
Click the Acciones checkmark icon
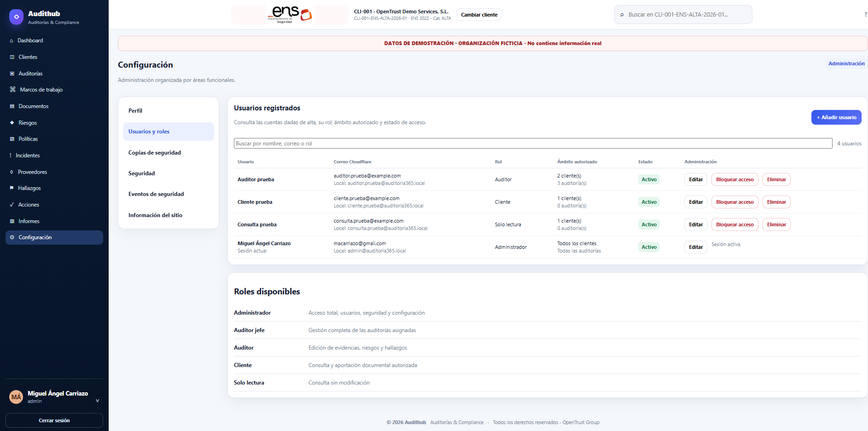click(12, 205)
